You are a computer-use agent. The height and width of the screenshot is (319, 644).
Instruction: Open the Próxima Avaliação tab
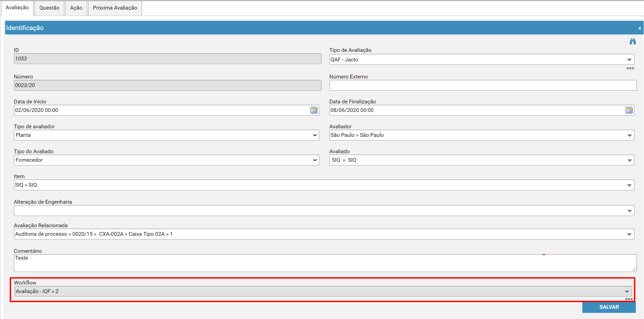point(115,8)
